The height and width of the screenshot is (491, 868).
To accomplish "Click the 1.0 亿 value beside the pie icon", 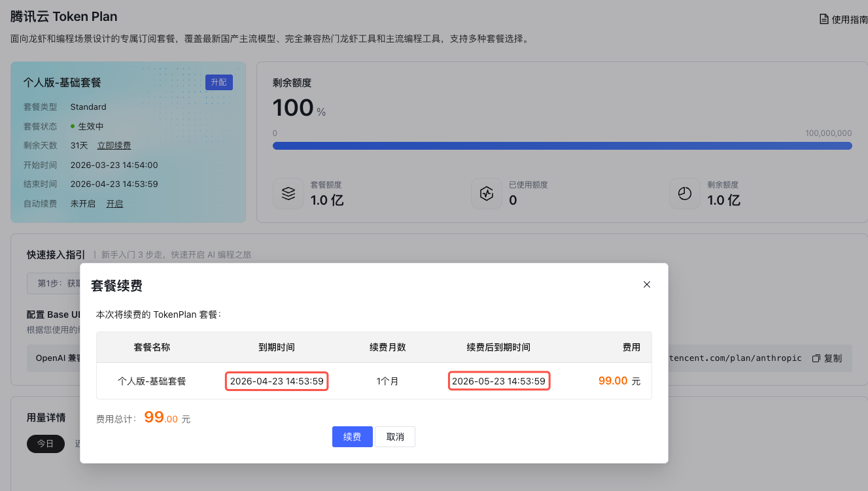I will click(724, 200).
